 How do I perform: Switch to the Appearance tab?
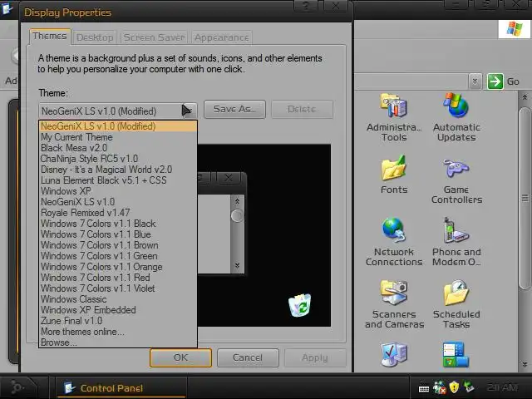coord(222,37)
